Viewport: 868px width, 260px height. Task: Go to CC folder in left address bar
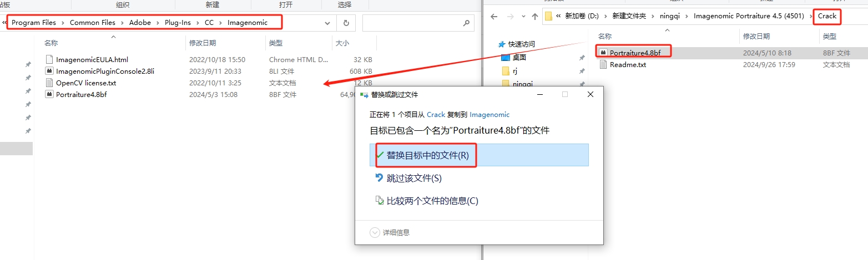pos(209,23)
